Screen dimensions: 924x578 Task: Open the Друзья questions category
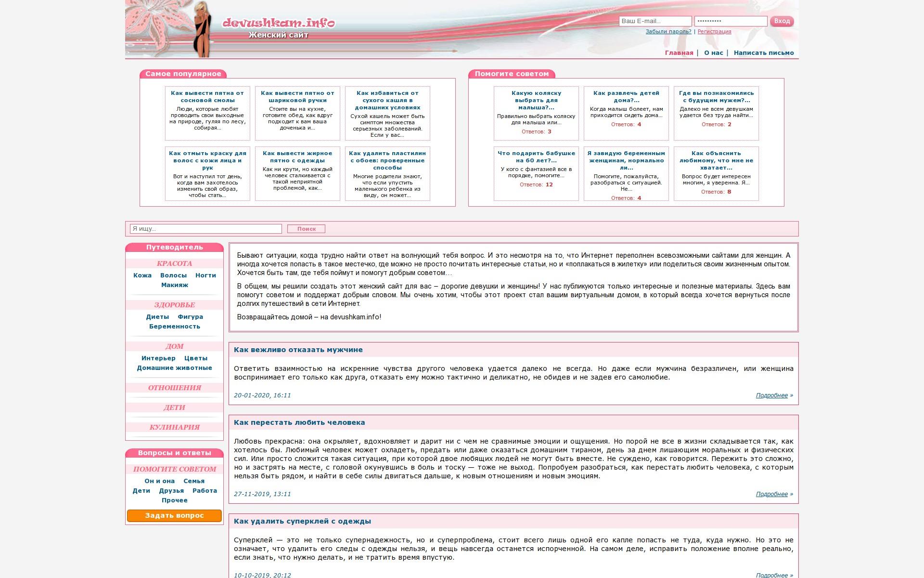[x=171, y=491]
